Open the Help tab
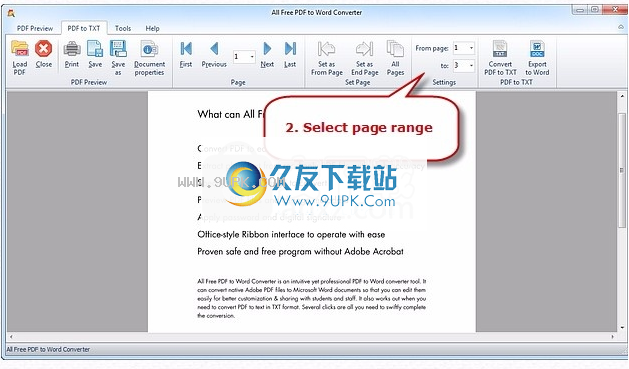Image resolution: width=629 pixels, height=369 pixels. (152, 28)
